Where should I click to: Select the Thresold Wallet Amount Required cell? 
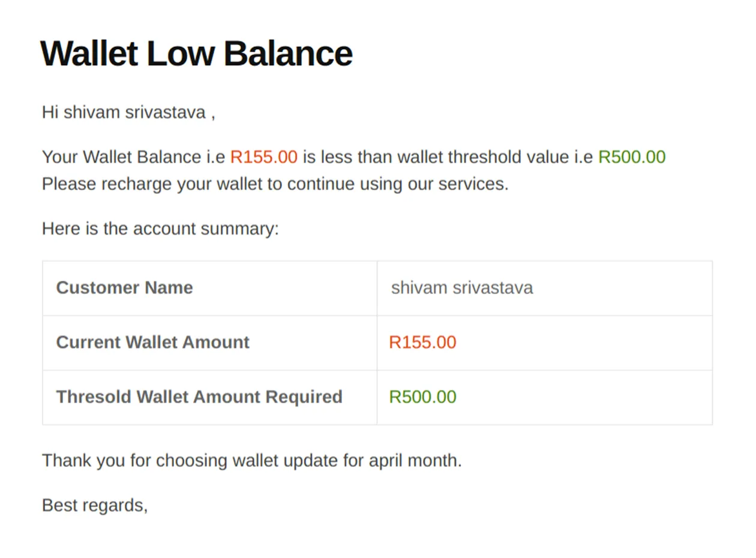pos(209,397)
